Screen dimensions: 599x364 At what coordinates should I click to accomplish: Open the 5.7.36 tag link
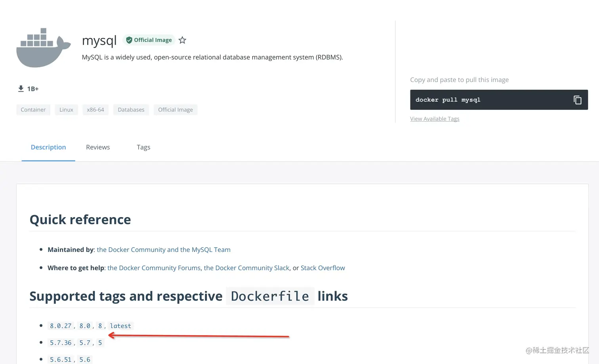point(61,343)
